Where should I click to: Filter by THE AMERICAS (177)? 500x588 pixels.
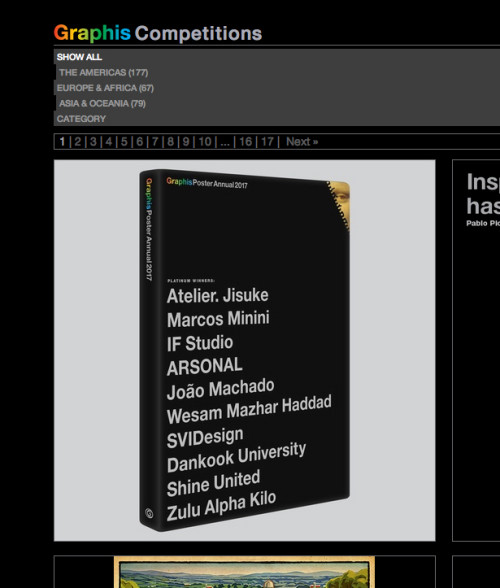(x=103, y=72)
